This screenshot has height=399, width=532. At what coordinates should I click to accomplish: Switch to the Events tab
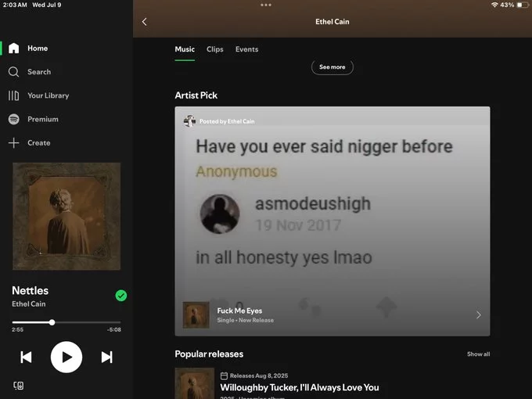pos(246,49)
